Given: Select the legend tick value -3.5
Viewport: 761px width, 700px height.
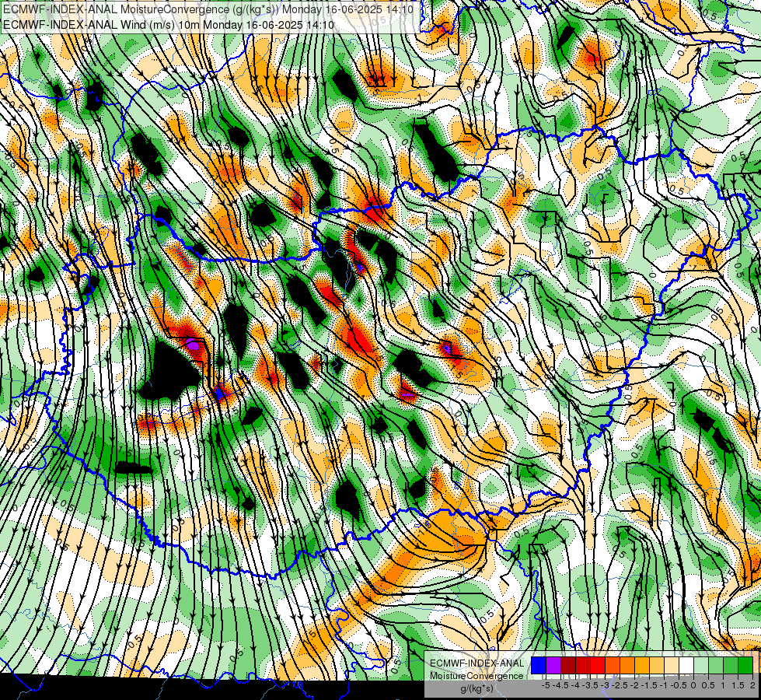Looking at the screenshot, I should (591, 685).
